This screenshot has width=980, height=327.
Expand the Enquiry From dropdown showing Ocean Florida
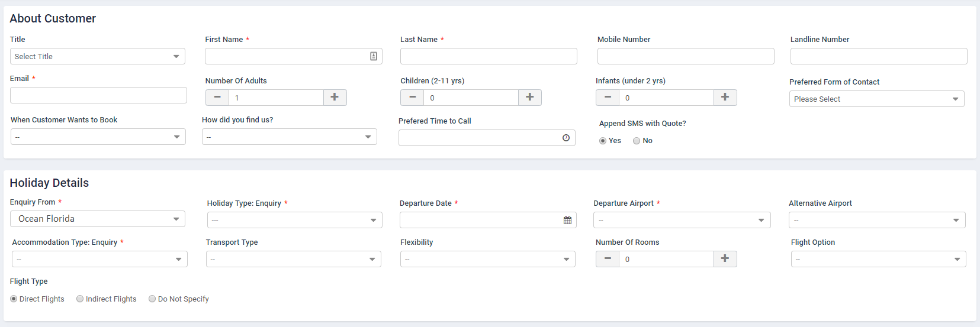98,219
